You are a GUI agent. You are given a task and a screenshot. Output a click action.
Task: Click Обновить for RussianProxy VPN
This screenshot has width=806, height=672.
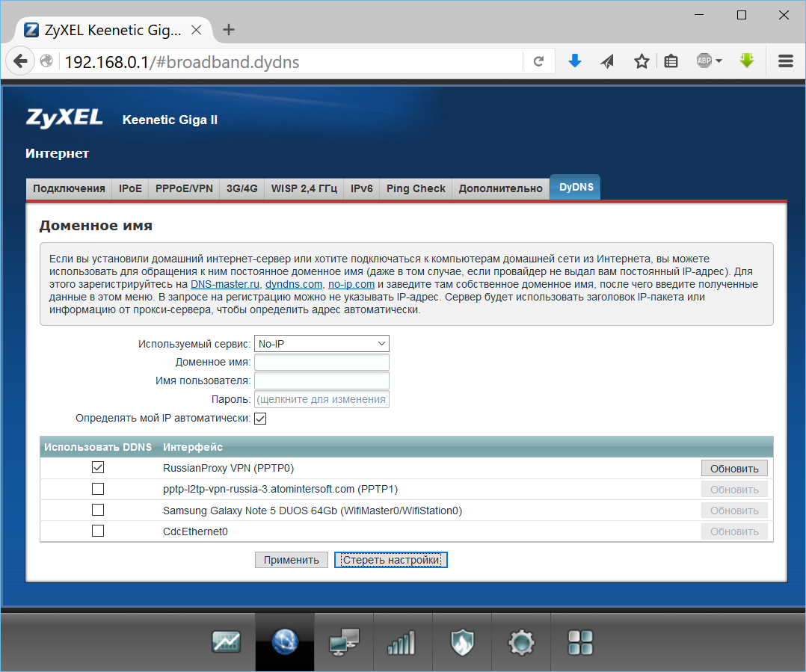734,469
